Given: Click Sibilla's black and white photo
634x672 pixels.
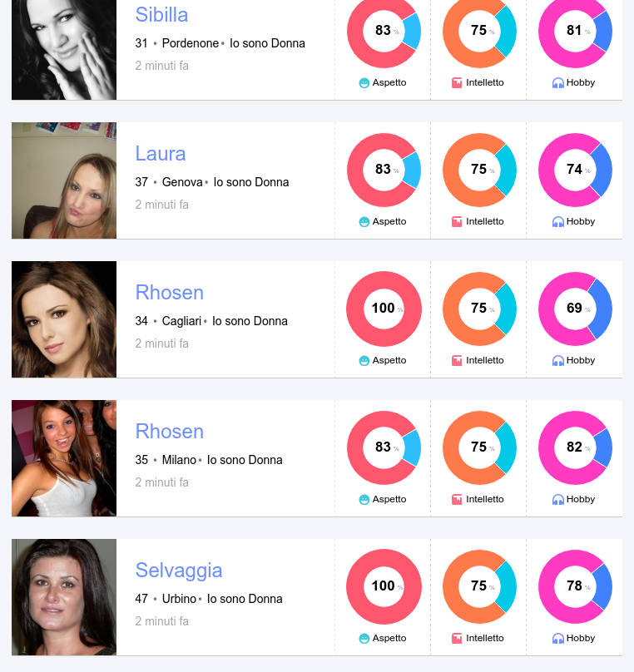Looking at the screenshot, I should 64,50.
